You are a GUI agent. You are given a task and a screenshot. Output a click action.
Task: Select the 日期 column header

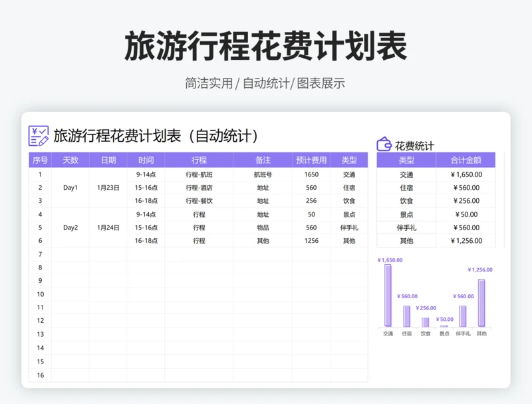pos(108,160)
